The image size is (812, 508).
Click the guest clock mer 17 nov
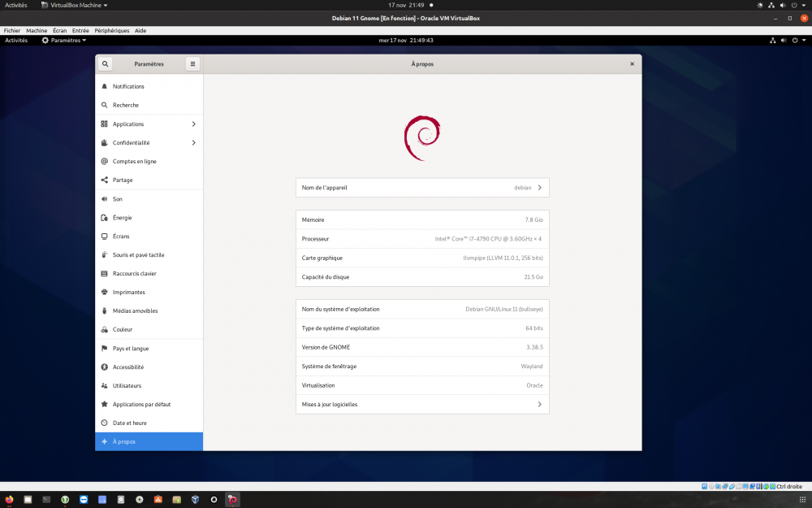pyautogui.click(x=406, y=40)
